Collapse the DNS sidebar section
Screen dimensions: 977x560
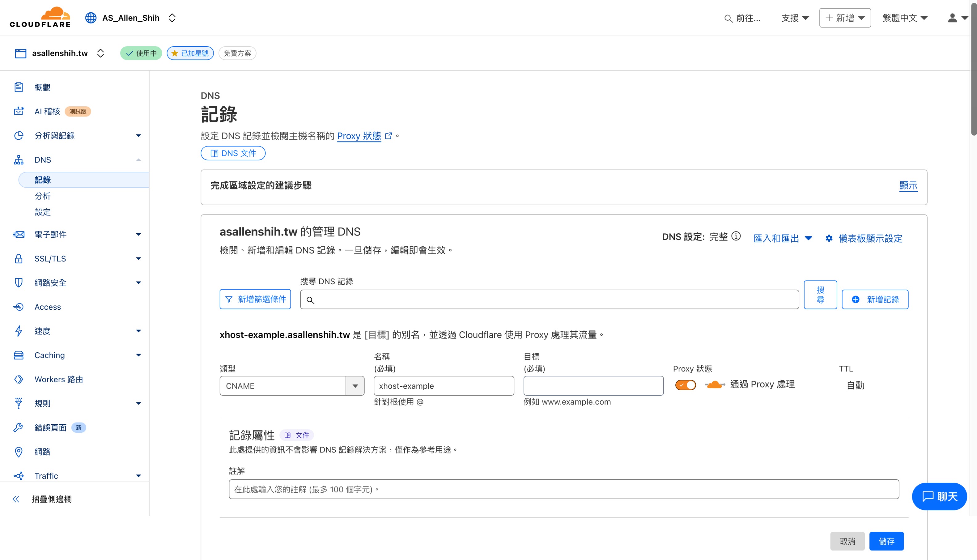(x=138, y=160)
